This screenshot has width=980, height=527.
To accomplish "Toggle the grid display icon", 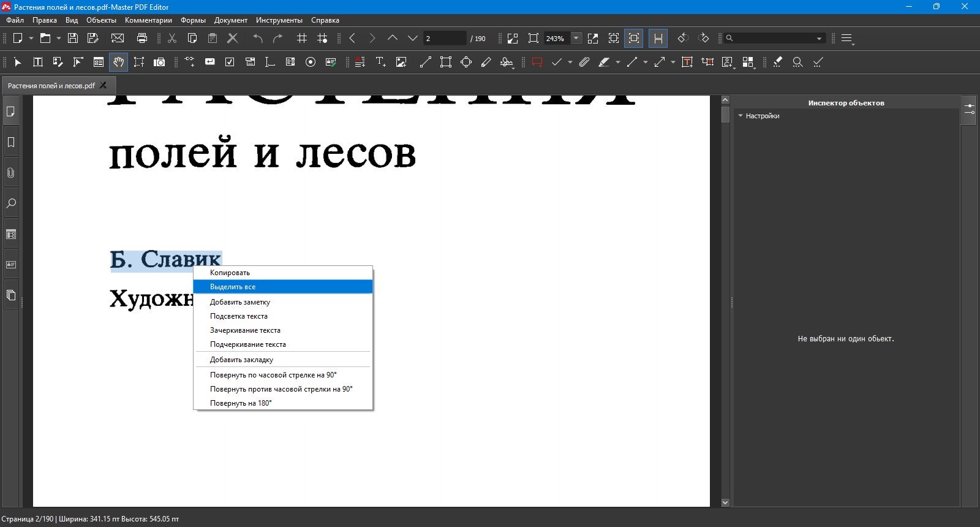I will click(302, 38).
